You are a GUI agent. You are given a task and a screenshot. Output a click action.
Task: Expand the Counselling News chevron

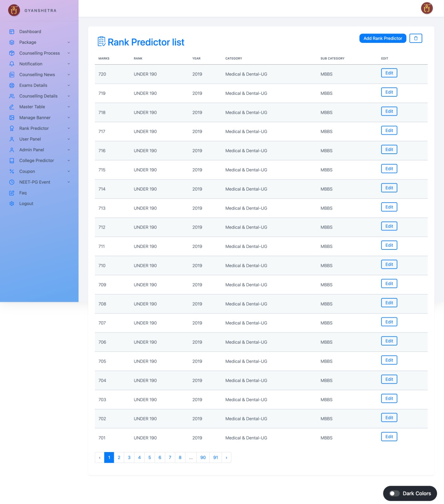pos(69,75)
